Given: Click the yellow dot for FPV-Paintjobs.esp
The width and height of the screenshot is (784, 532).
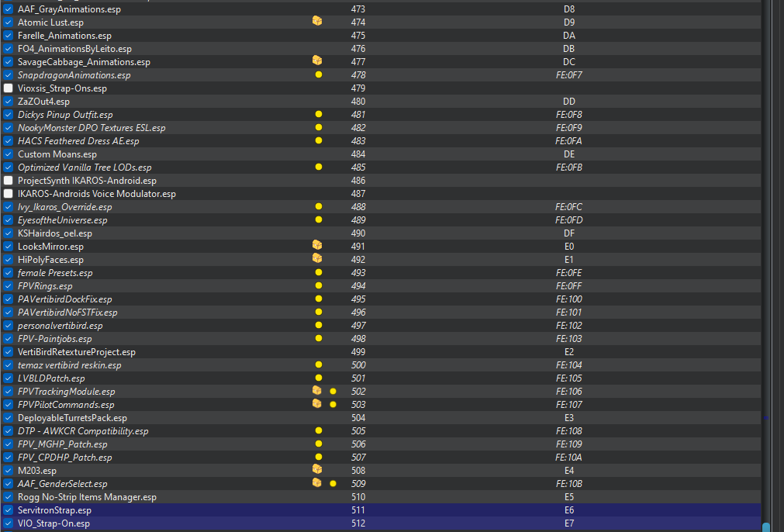Looking at the screenshot, I should [x=319, y=338].
